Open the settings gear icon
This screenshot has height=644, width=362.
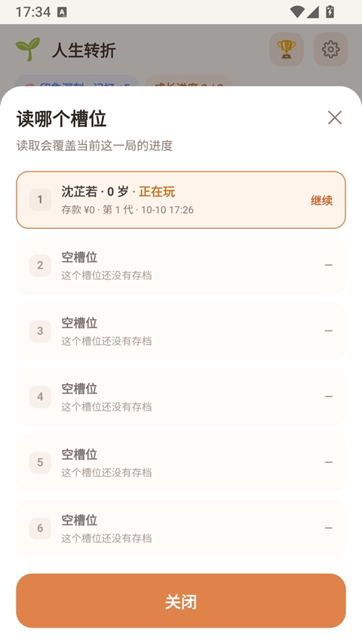click(x=331, y=49)
